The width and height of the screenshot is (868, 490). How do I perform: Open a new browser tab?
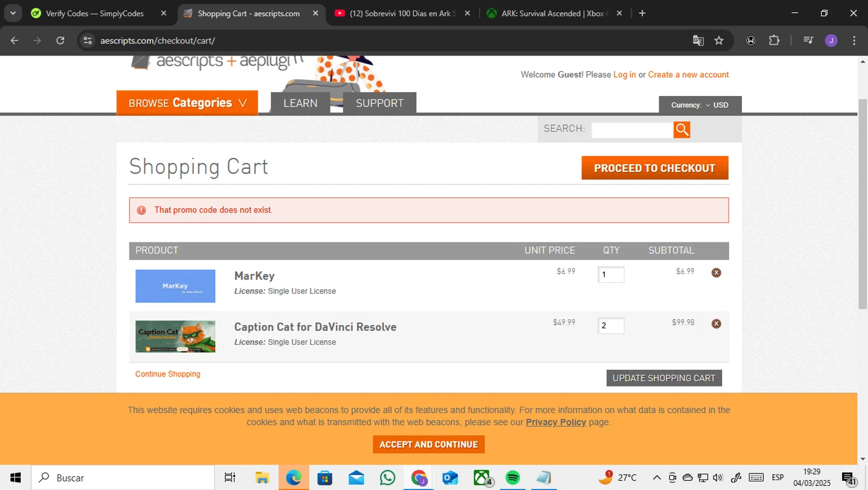click(x=642, y=13)
